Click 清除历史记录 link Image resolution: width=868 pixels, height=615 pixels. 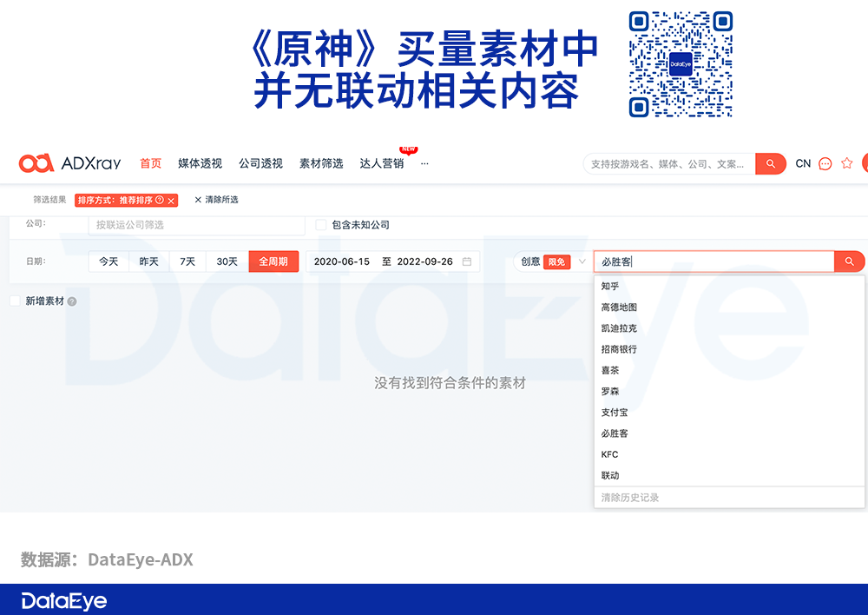[x=630, y=498]
